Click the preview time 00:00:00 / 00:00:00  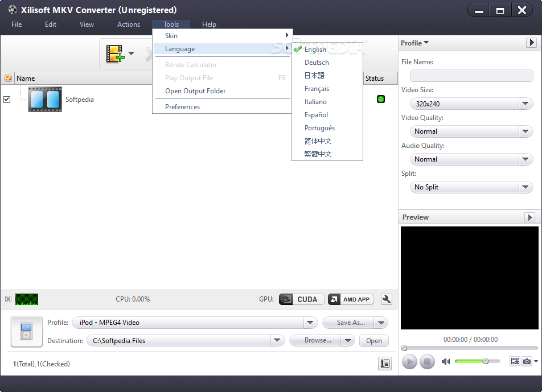470,340
